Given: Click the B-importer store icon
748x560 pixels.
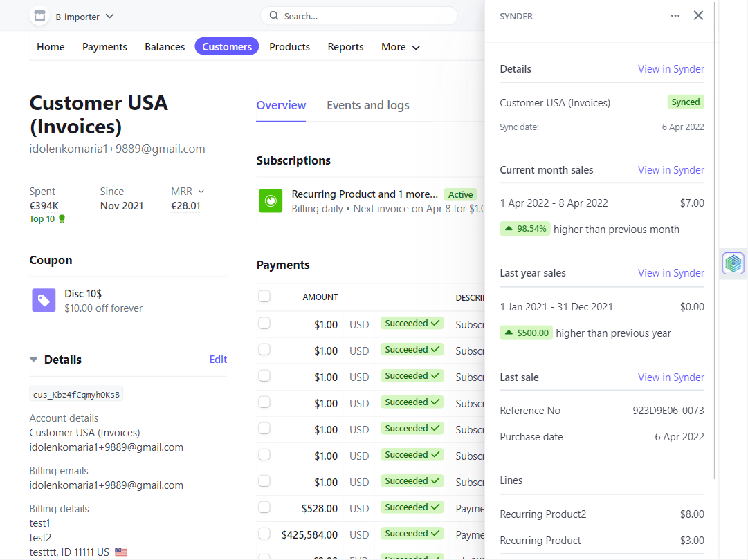Looking at the screenshot, I should [39, 16].
